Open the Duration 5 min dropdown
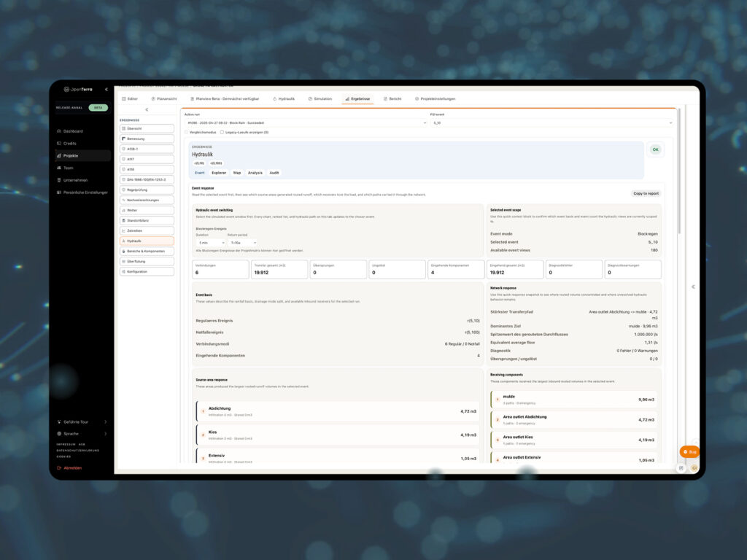Viewport: 747px width, 560px height. [210, 243]
